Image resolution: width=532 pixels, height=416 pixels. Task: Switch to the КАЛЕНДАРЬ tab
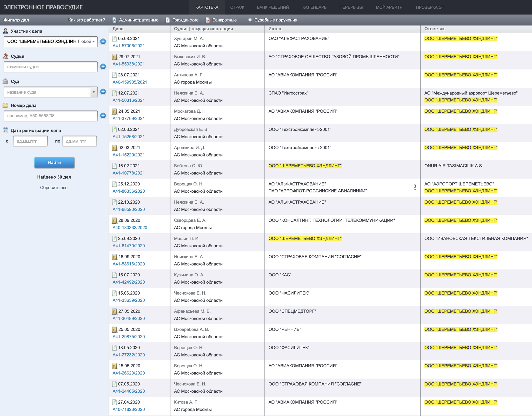coord(315,7)
